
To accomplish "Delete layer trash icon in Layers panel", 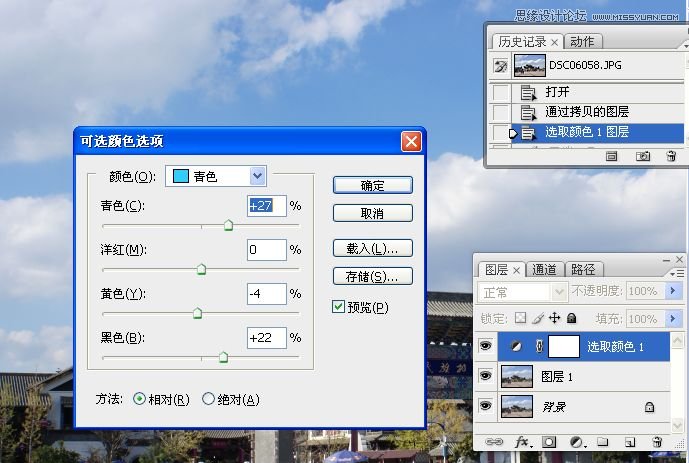I will (657, 442).
